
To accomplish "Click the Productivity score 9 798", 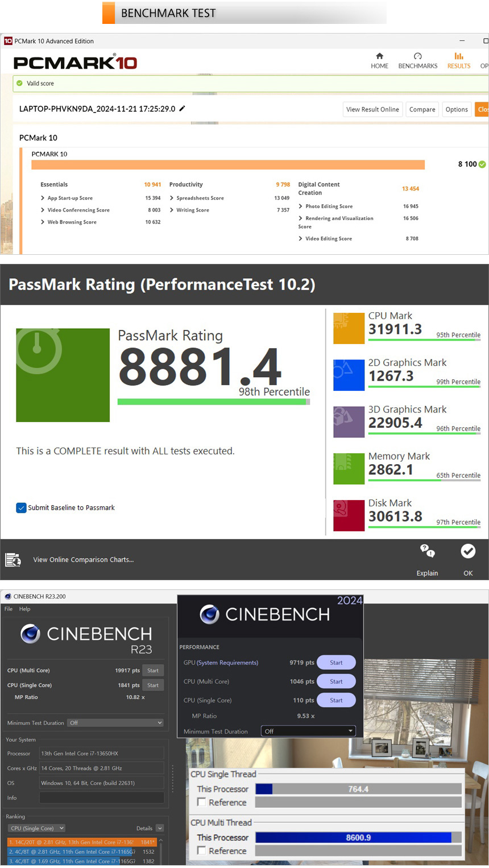I will pyautogui.click(x=283, y=184).
